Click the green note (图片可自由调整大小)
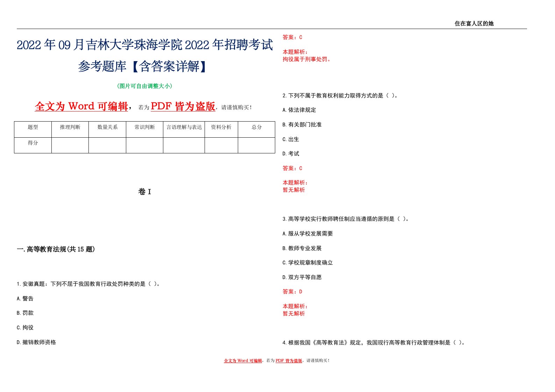This screenshot has width=555, height=392. pos(144,86)
